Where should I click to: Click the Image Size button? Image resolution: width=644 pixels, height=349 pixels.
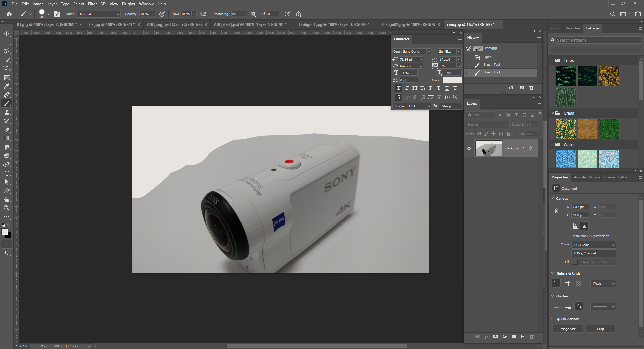568,329
